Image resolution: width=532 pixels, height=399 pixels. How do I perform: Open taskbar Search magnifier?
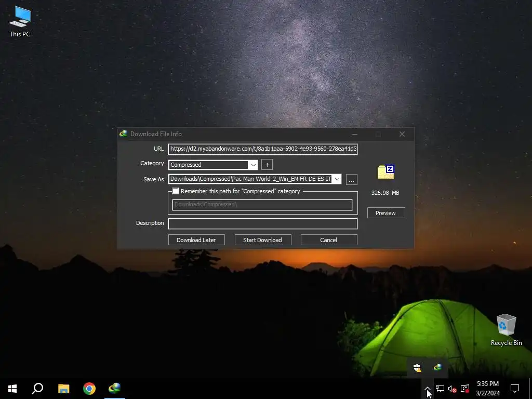(x=37, y=389)
